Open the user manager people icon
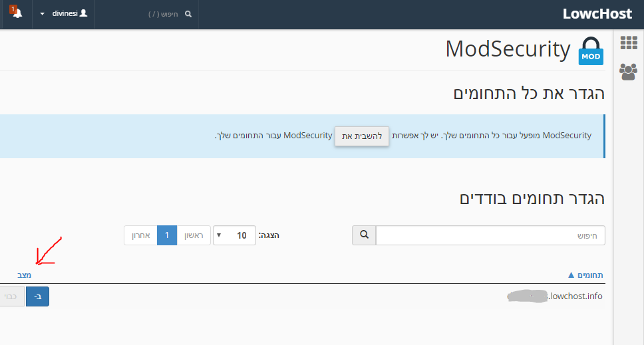This screenshot has height=345, width=644. coord(629,72)
